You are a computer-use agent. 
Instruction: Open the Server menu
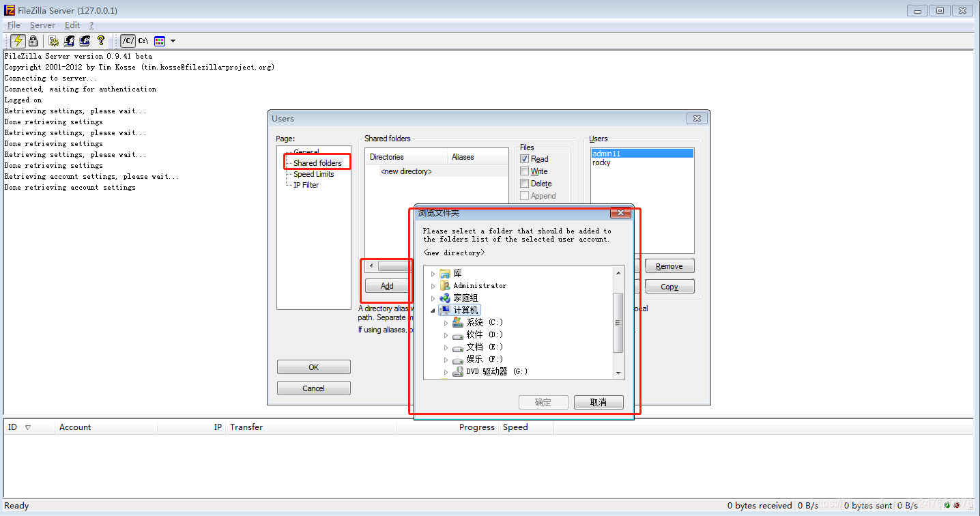pyautogui.click(x=42, y=25)
